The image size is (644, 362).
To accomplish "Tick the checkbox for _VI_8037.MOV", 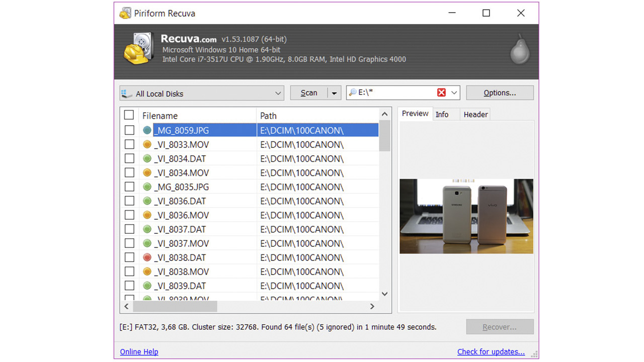I will coord(129,243).
